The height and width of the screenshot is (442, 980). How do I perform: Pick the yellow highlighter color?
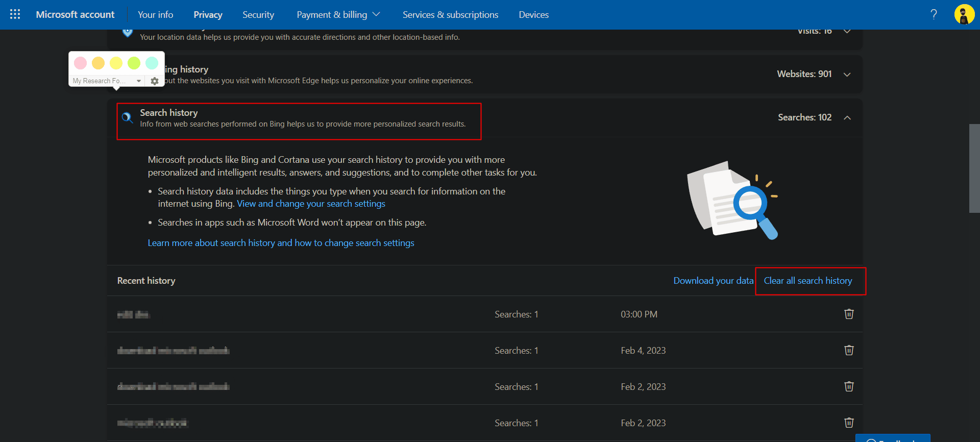(116, 63)
